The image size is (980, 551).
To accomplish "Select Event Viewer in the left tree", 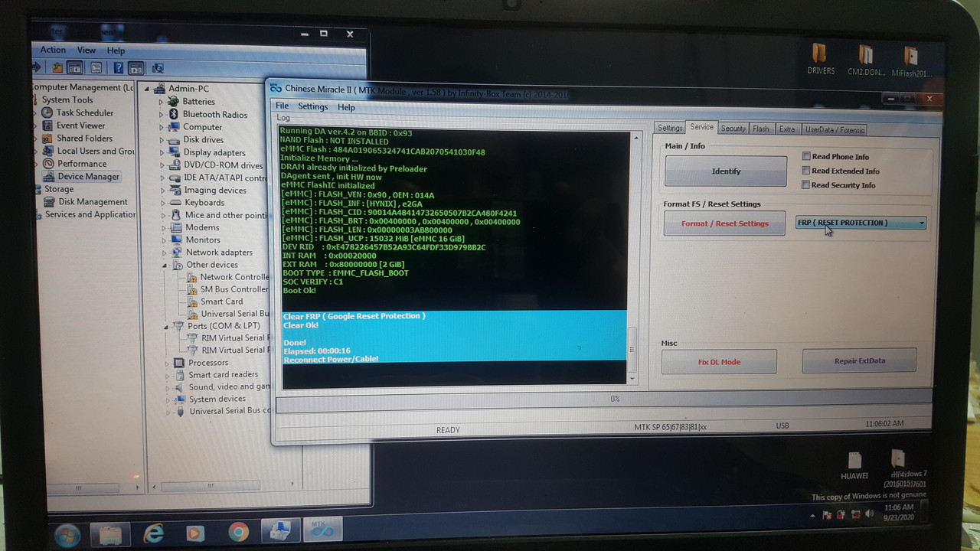I will coord(73,126).
